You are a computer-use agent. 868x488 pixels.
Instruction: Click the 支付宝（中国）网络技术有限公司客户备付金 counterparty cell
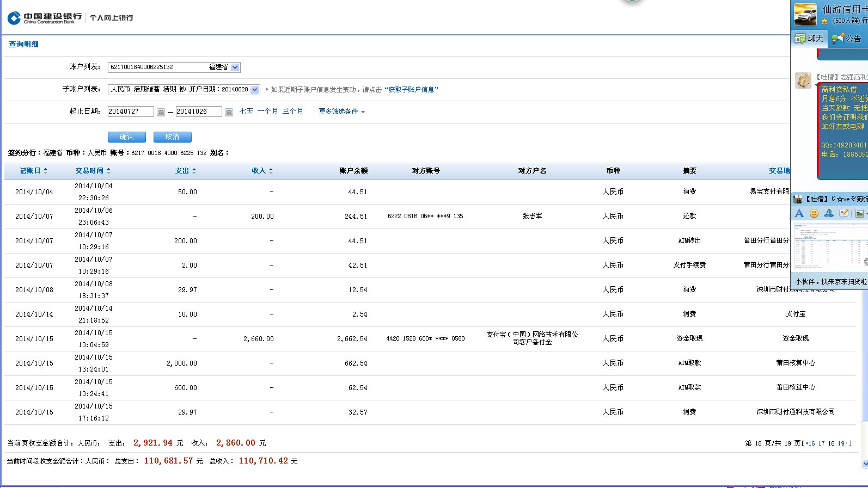[532, 338]
